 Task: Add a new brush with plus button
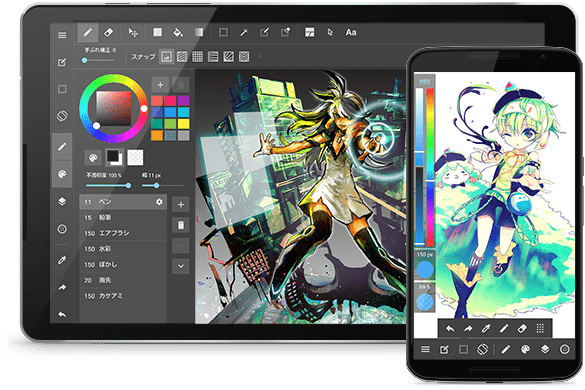[181, 205]
